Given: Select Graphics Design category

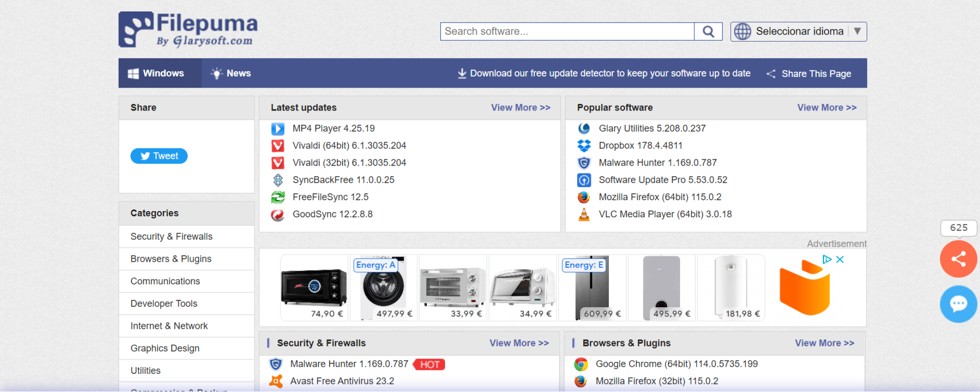Looking at the screenshot, I should coord(165,348).
